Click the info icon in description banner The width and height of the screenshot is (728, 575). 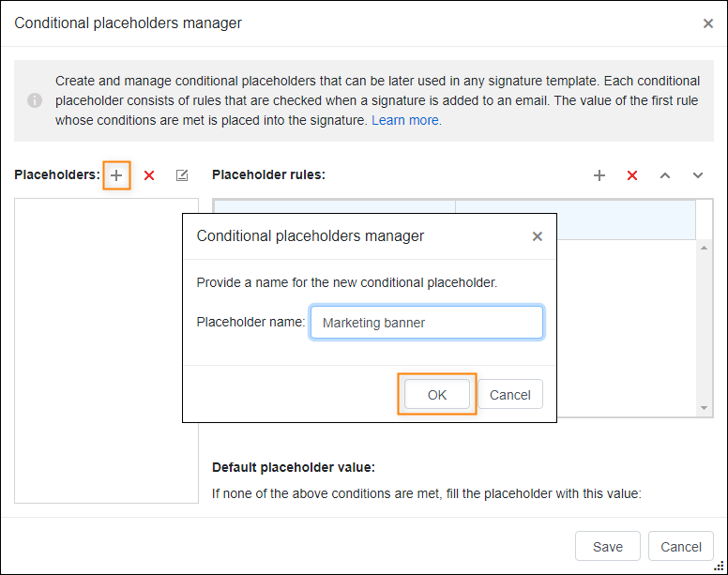pyautogui.click(x=35, y=100)
